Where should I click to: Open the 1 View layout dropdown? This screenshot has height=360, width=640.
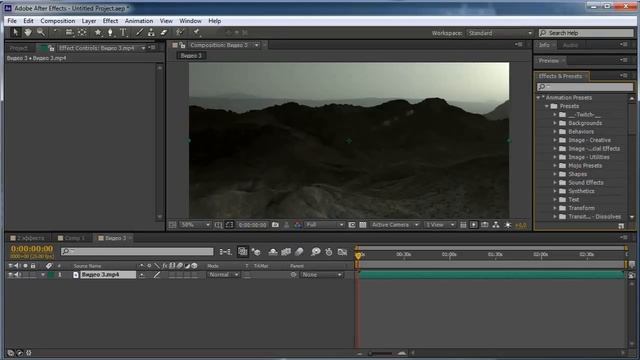tap(440, 224)
